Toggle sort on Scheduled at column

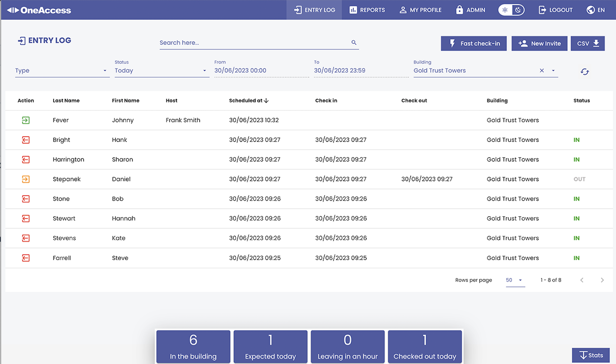click(x=249, y=101)
